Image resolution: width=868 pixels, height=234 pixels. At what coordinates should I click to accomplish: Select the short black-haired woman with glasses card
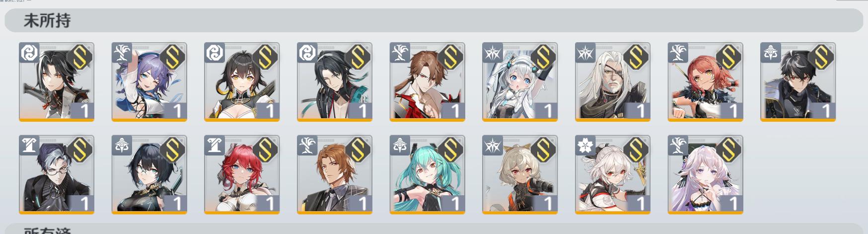(149, 175)
